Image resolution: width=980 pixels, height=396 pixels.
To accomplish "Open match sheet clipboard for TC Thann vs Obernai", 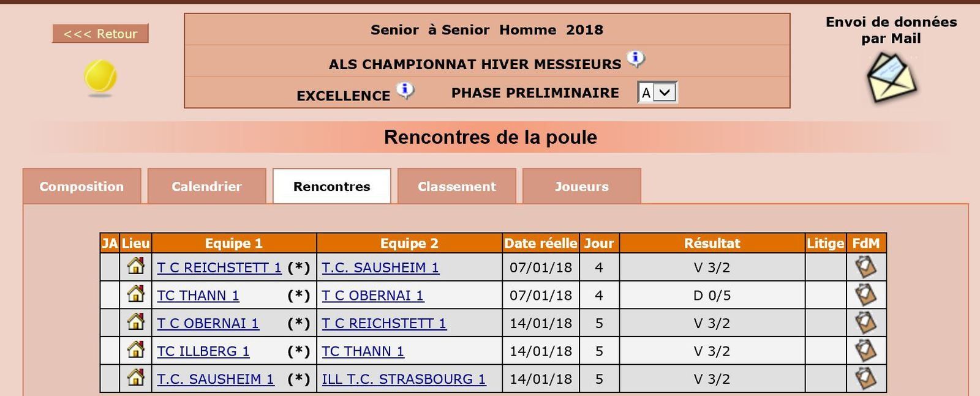I will [x=865, y=295].
